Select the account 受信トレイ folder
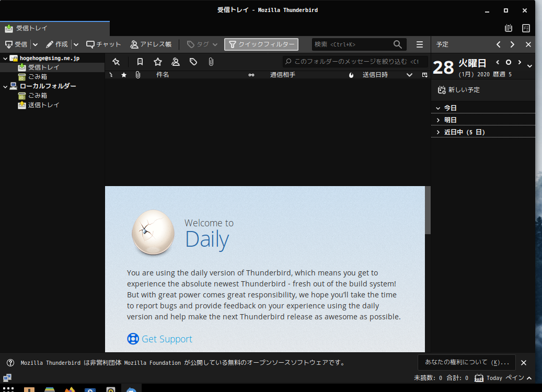The height and width of the screenshot is (392, 542). click(43, 67)
